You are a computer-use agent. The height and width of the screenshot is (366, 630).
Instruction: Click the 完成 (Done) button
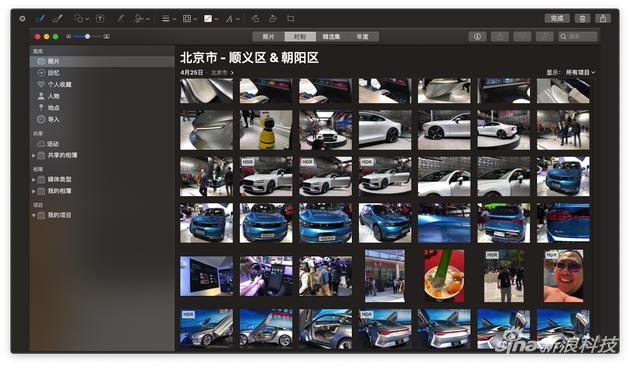(x=557, y=18)
